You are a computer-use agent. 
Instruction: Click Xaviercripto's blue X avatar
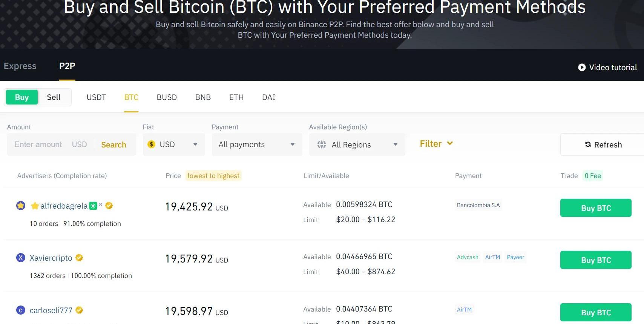coord(21,258)
